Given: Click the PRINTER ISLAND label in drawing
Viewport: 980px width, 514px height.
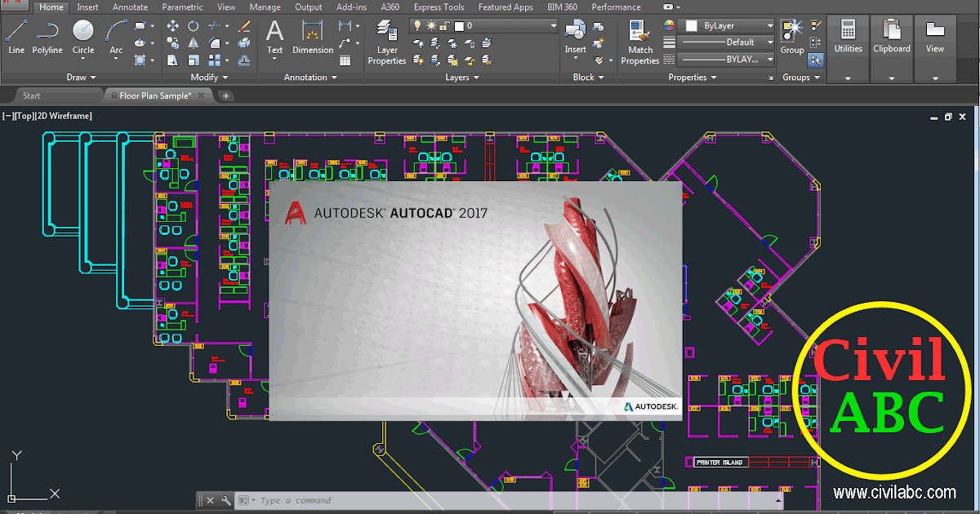Looking at the screenshot, I should pos(719,463).
